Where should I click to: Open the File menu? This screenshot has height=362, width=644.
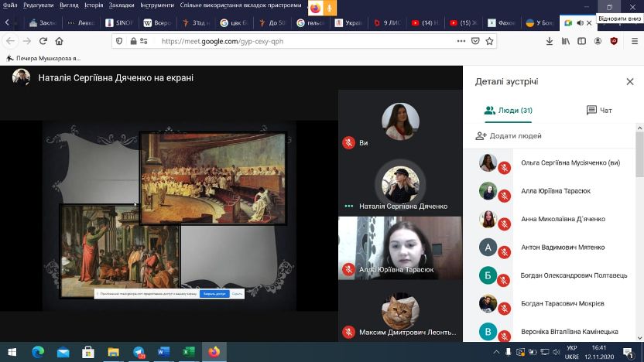pyautogui.click(x=10, y=5)
